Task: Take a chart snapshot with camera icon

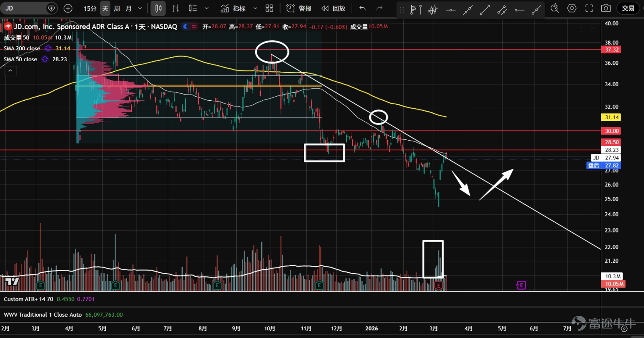Action: [x=606, y=8]
